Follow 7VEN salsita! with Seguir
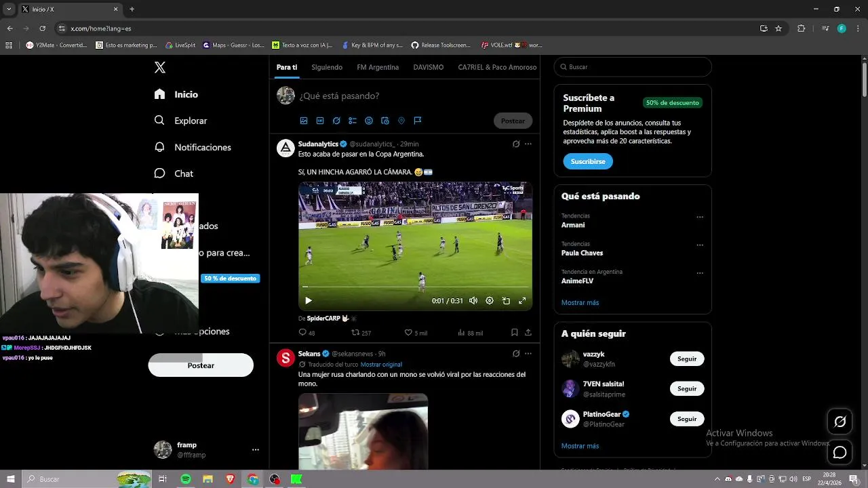Screen dimensions: 868x488 687,388
